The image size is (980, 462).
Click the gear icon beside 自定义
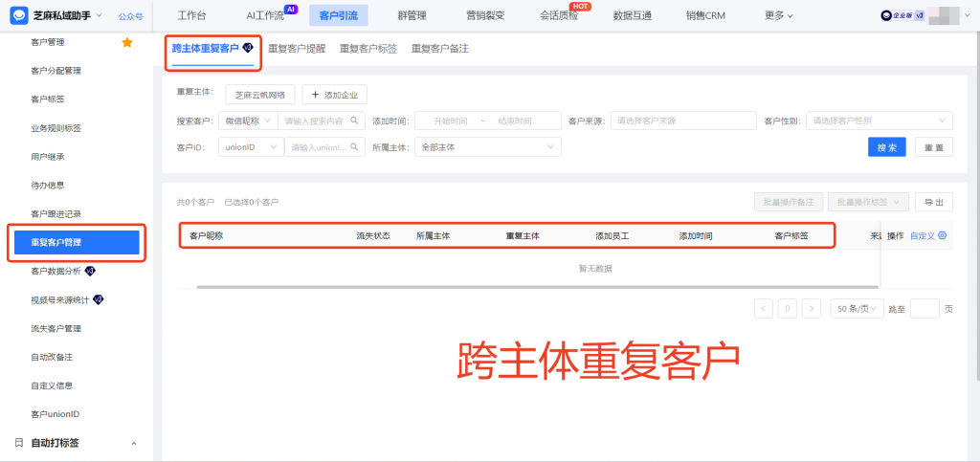pos(943,235)
